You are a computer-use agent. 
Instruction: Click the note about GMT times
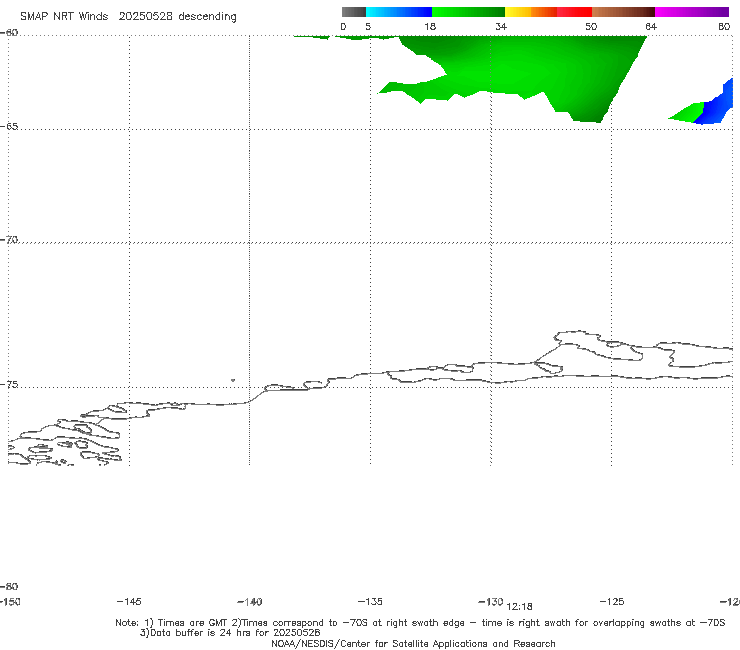[x=420, y=623]
